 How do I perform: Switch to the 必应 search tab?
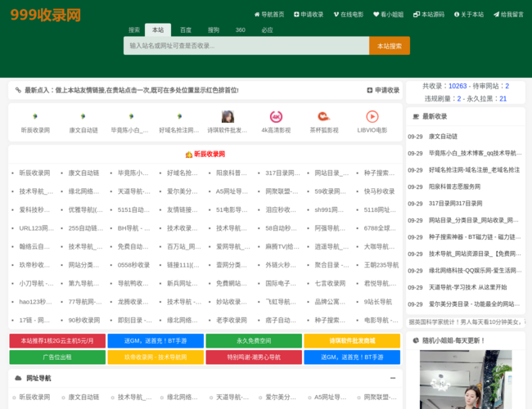pyautogui.click(x=267, y=29)
